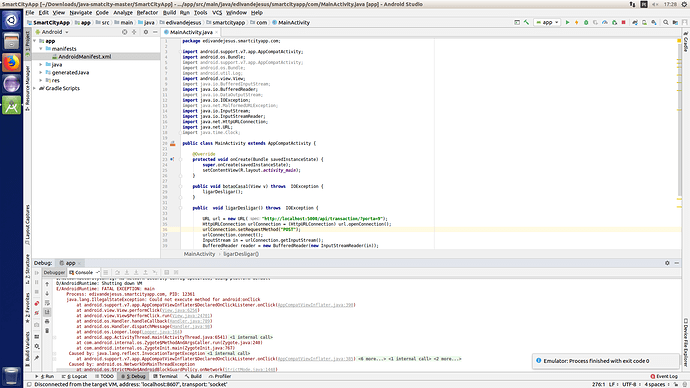This screenshot has width=690, height=388.
Task: Open Search Everywhere magnifier icon
Action: coord(666,22)
